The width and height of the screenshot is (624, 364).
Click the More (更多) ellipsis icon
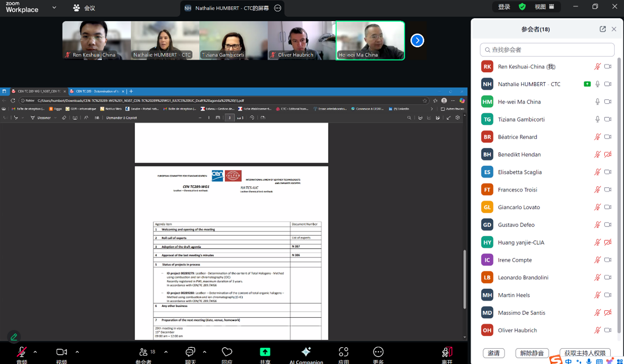point(378,352)
